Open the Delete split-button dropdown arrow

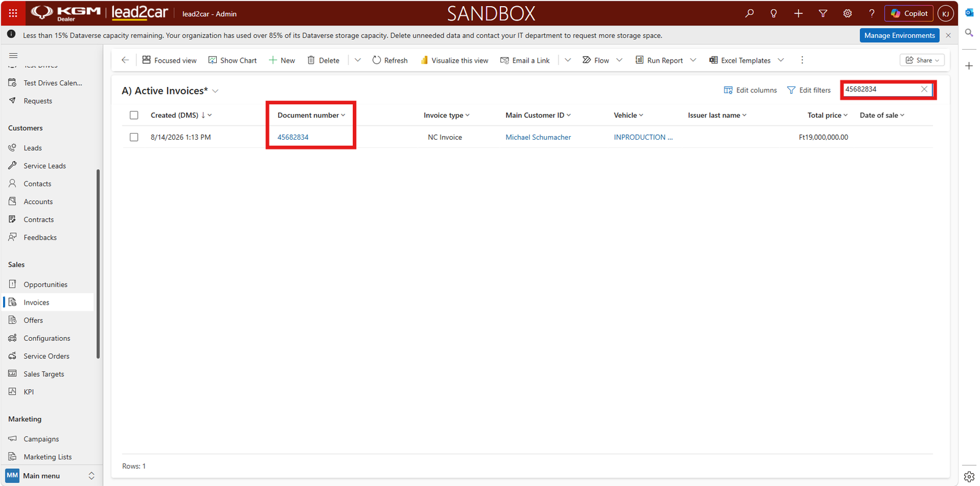point(358,60)
